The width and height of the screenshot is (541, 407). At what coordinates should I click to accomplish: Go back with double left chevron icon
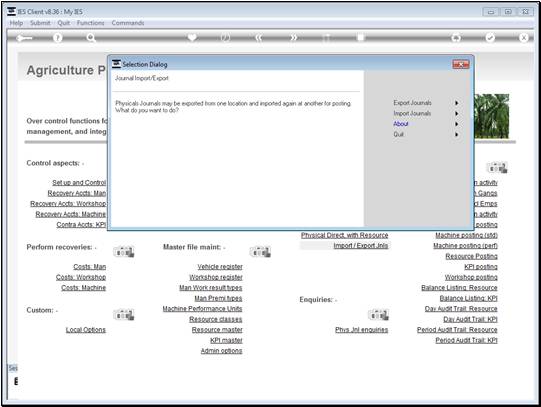259,38
